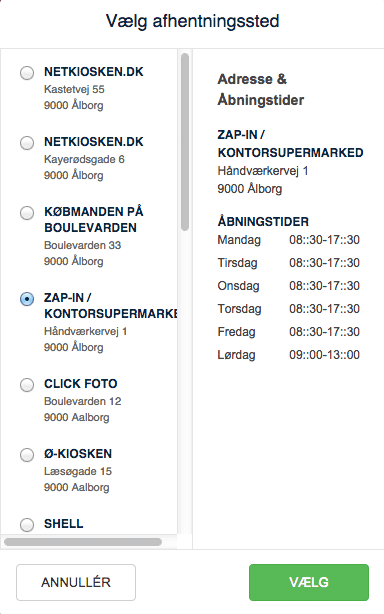Choose Købmanden på Boulevarden radio option
Screen dimensions: 384x614
[27, 213]
